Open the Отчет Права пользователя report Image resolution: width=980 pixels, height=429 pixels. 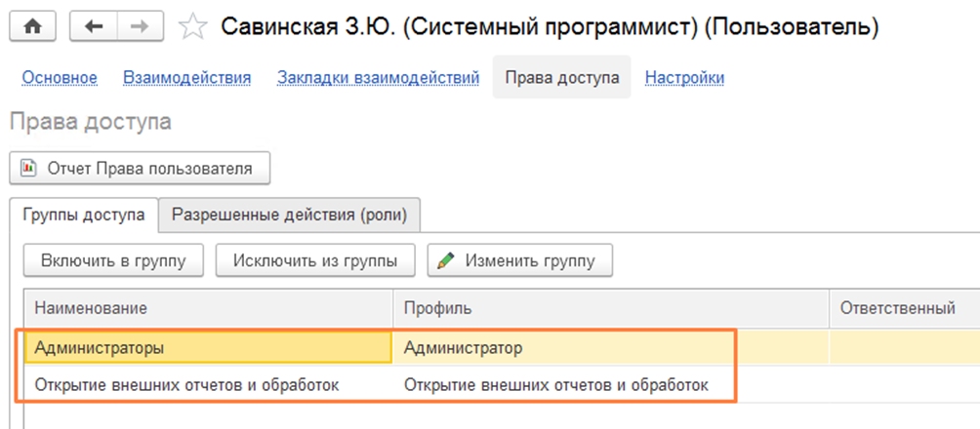pos(140,169)
